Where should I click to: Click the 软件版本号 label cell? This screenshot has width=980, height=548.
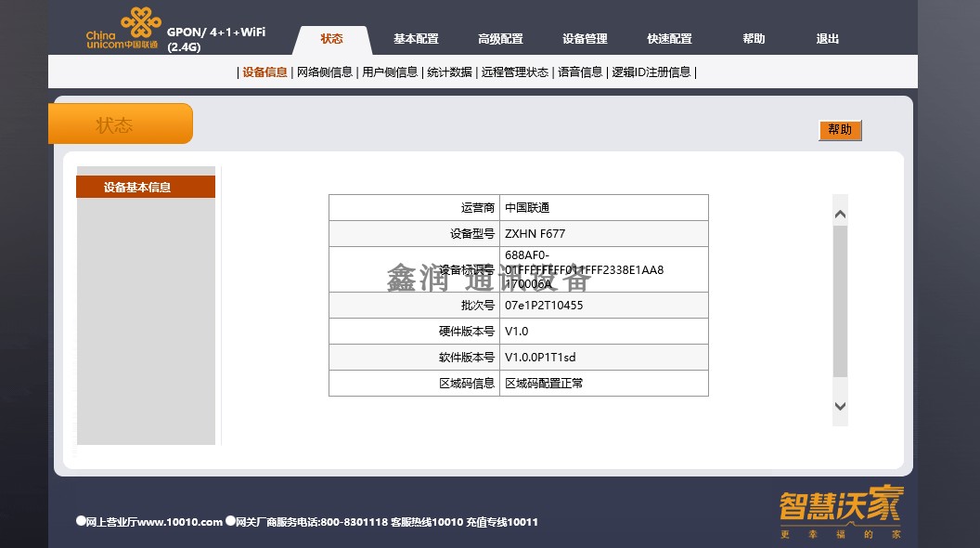point(415,358)
